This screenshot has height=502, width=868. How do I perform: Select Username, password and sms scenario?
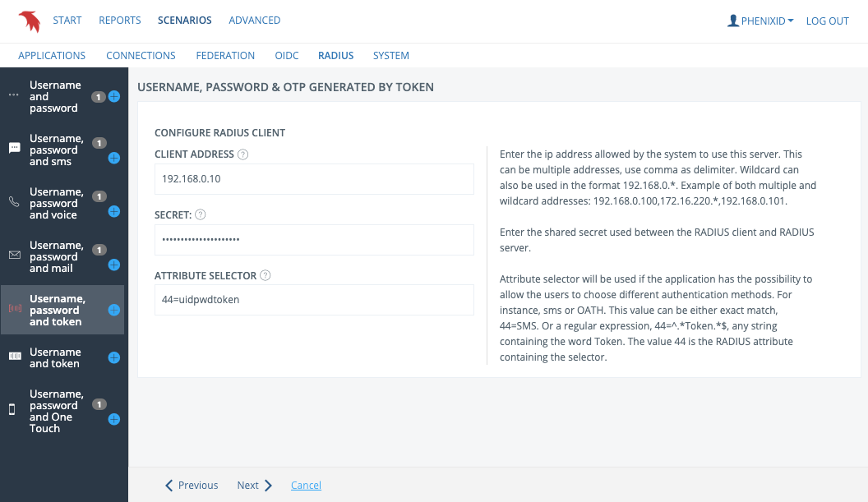[x=57, y=150]
